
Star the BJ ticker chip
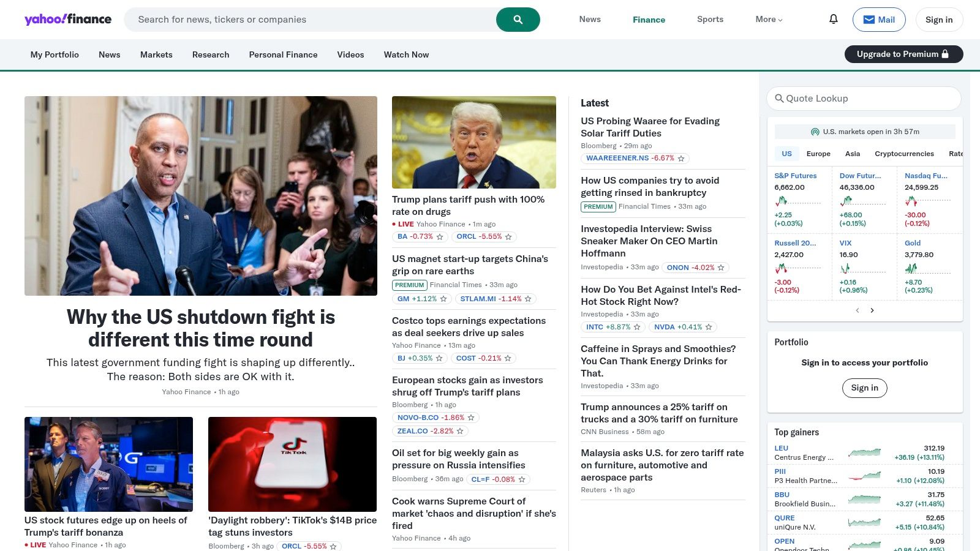click(439, 359)
